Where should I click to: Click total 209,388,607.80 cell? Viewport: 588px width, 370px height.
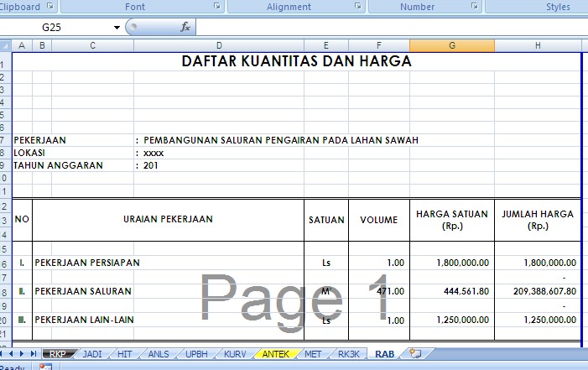pos(544,291)
